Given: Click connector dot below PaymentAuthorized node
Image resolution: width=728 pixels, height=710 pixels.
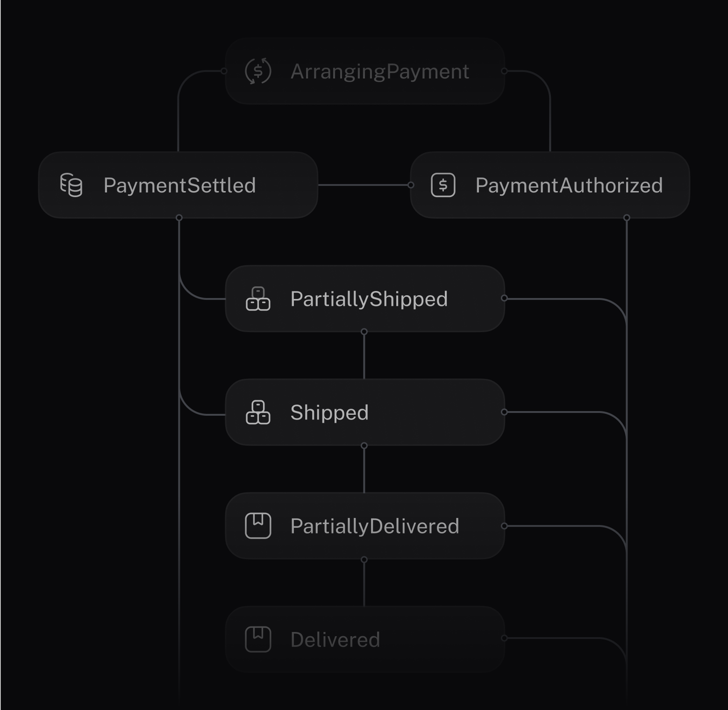Looking at the screenshot, I should tap(627, 218).
